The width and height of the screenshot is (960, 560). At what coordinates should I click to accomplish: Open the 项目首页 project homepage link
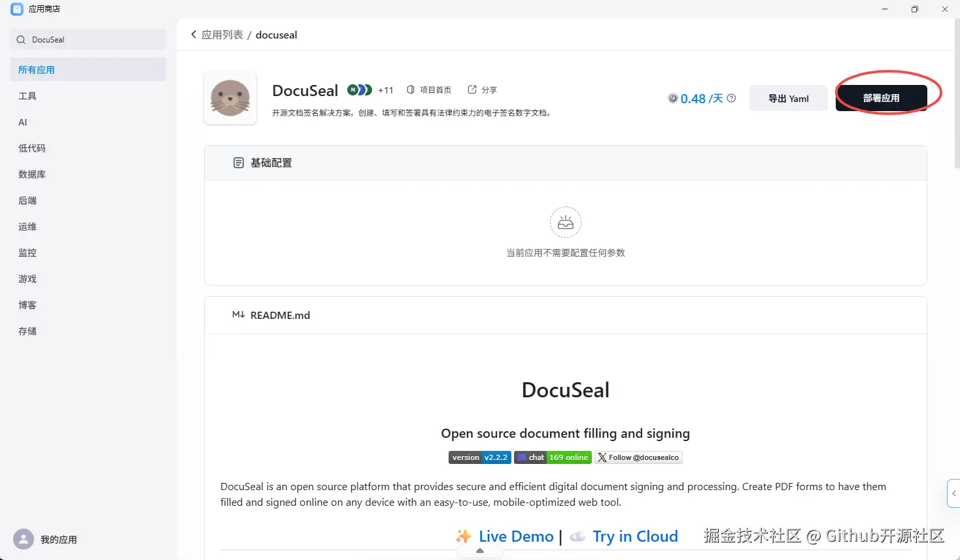(429, 90)
